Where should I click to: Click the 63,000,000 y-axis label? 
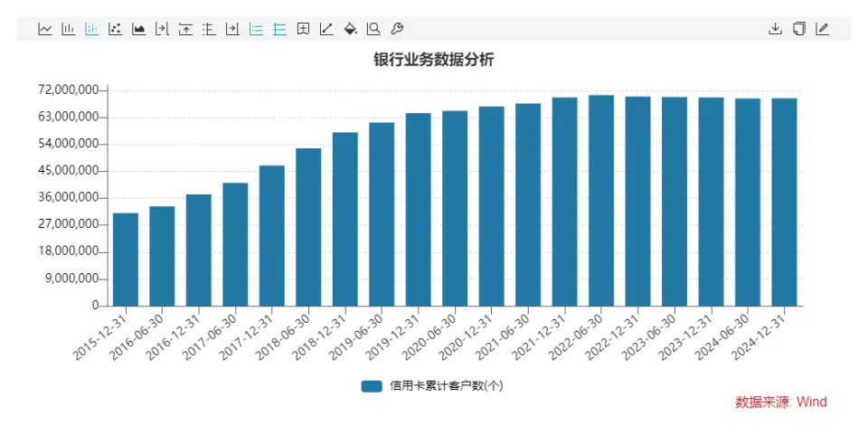(x=68, y=117)
